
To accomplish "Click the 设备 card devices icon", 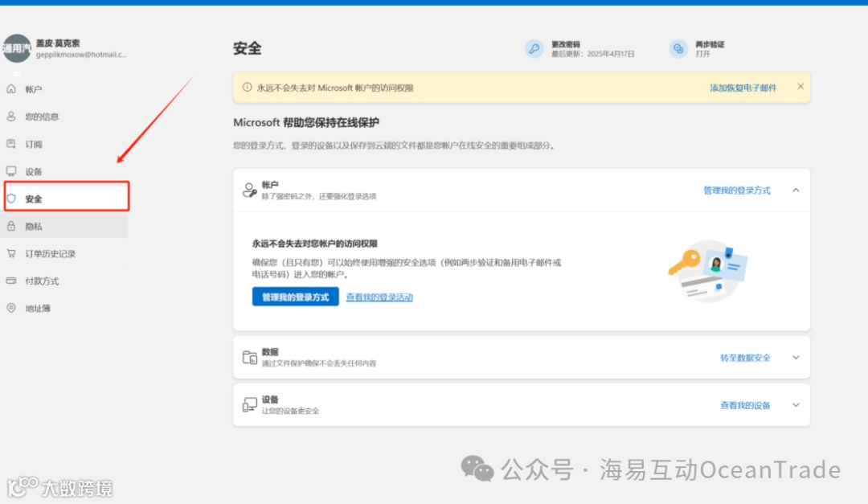I will click(250, 405).
